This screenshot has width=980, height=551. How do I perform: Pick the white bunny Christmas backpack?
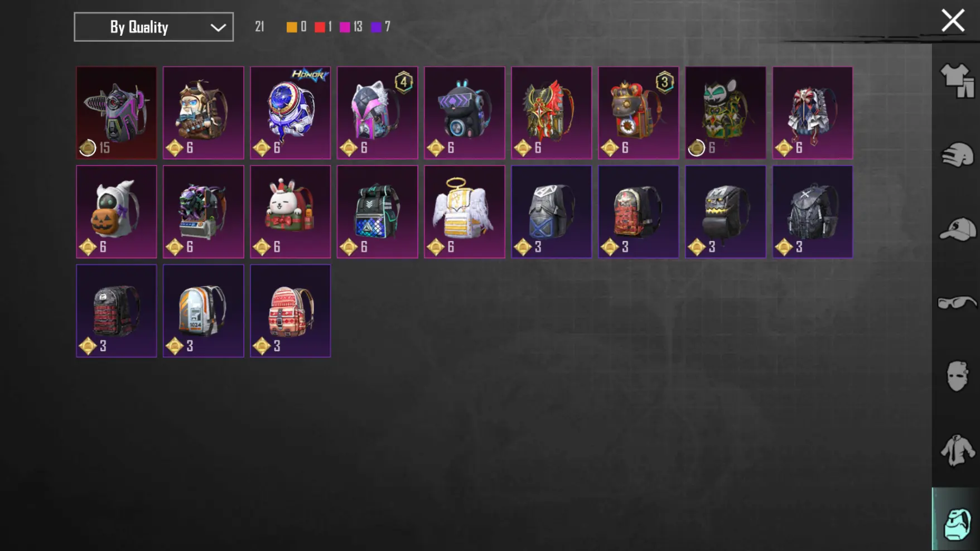(290, 211)
